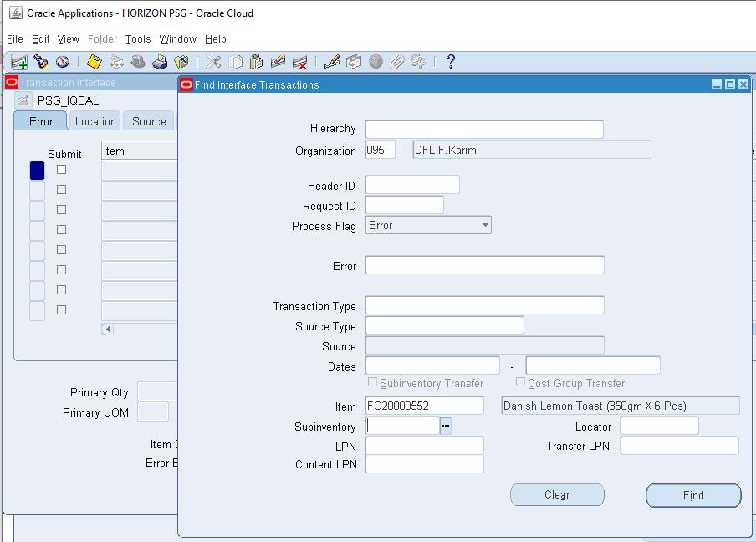
Task: Click the Copy toolbar icon
Action: click(x=235, y=61)
